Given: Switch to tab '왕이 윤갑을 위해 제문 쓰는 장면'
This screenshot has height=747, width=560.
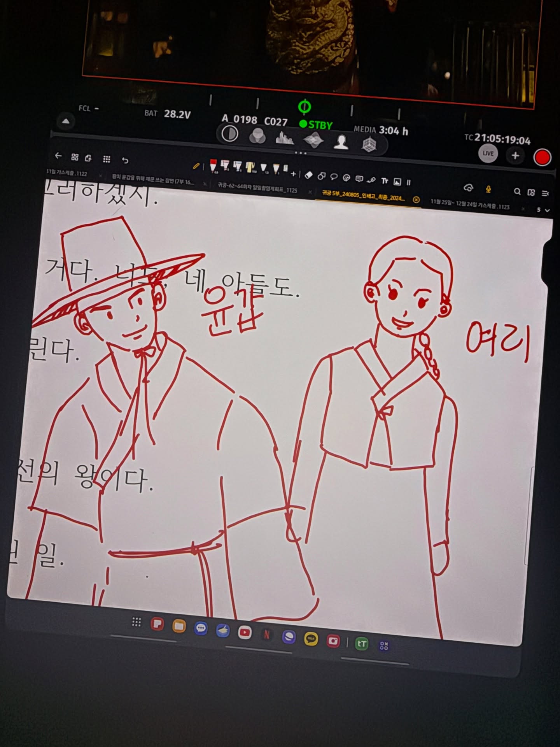Looking at the screenshot, I should (152, 179).
